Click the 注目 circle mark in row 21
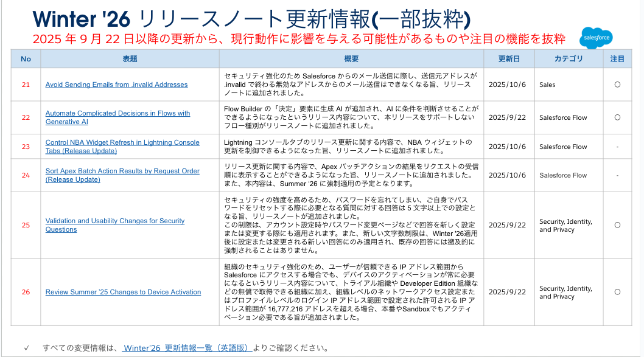The width and height of the screenshot is (644, 357). pyautogui.click(x=617, y=85)
